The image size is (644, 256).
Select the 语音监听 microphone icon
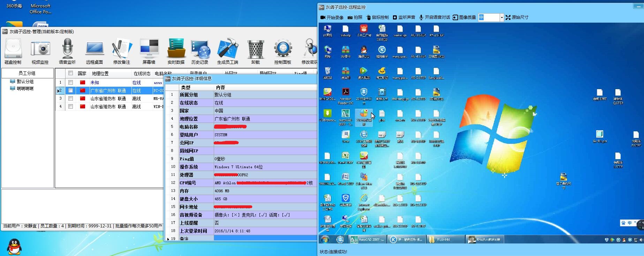click(67, 51)
